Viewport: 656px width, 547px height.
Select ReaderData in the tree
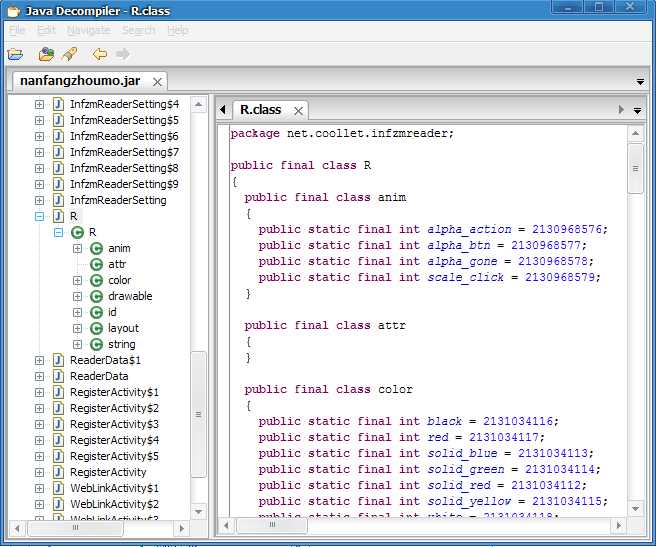99,376
